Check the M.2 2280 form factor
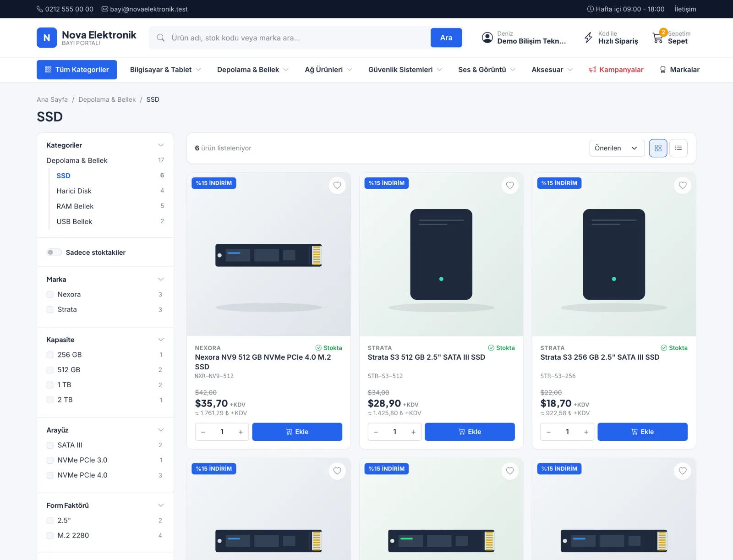This screenshot has height=560, width=733. (50, 536)
